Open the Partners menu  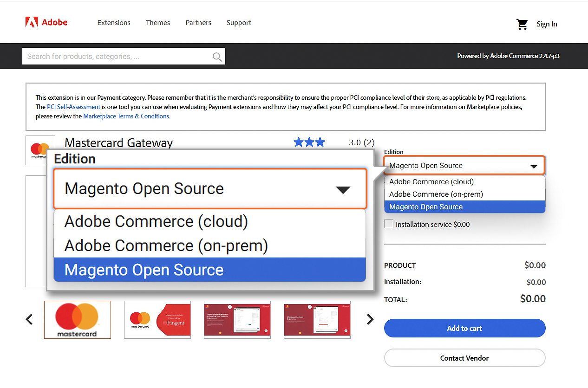pos(198,23)
